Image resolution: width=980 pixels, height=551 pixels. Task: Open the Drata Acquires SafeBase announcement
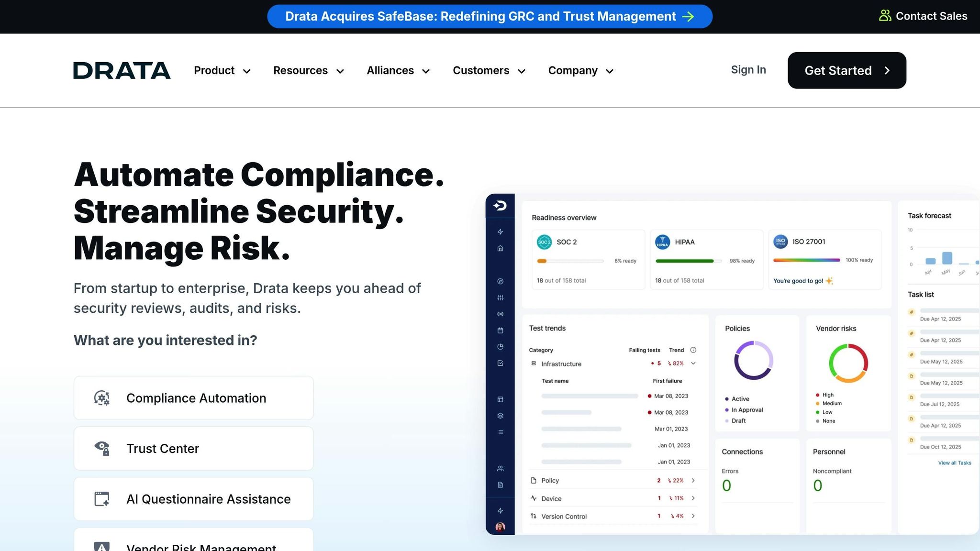coord(490,16)
